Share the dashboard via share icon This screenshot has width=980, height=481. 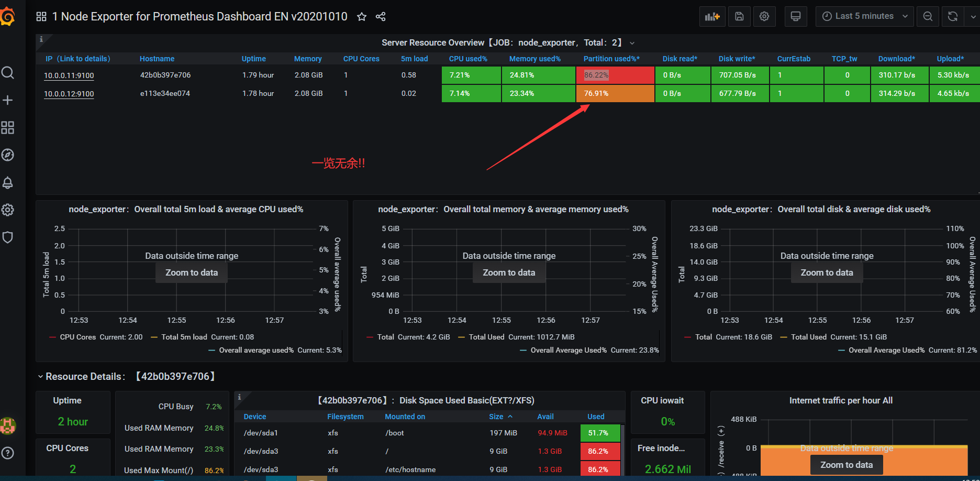(x=381, y=17)
